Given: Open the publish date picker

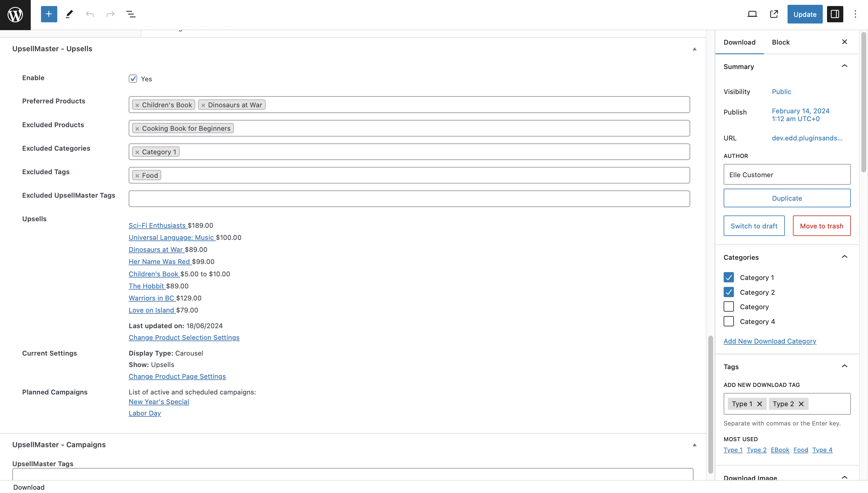Looking at the screenshot, I should tap(800, 115).
